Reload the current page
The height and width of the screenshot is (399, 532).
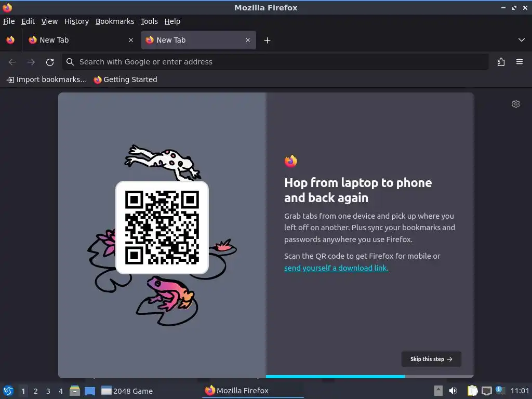click(x=50, y=62)
